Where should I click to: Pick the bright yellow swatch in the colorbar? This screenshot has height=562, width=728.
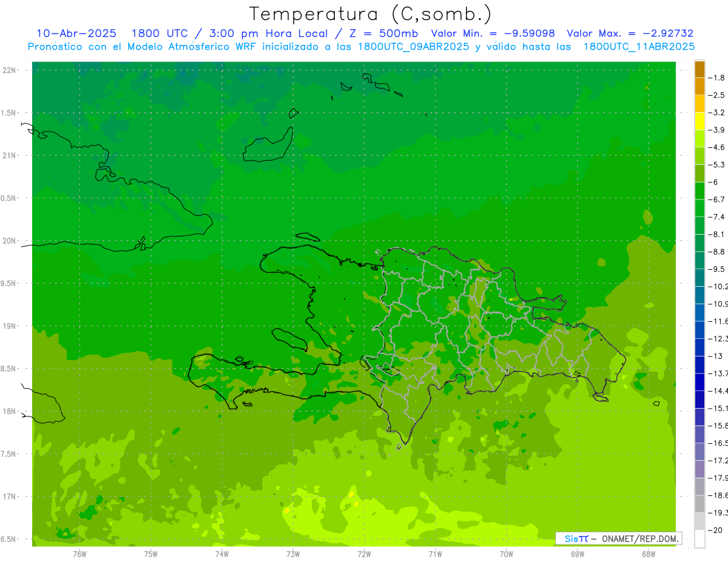click(x=699, y=121)
